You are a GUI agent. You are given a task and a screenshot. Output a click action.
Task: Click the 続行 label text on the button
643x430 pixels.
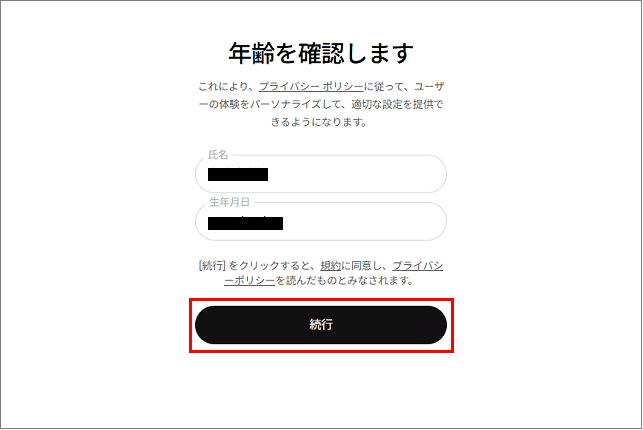coord(321,325)
